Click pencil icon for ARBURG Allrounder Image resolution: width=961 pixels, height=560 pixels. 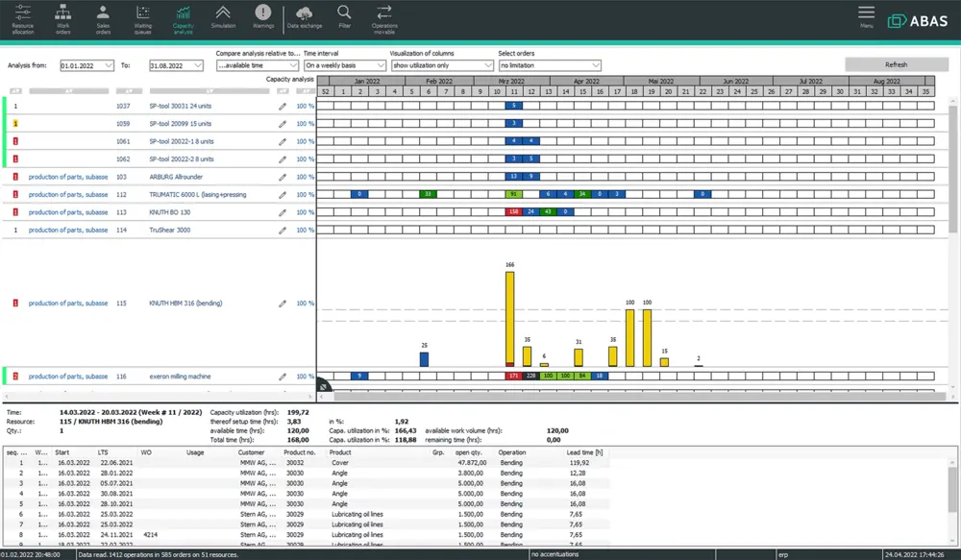point(283,177)
